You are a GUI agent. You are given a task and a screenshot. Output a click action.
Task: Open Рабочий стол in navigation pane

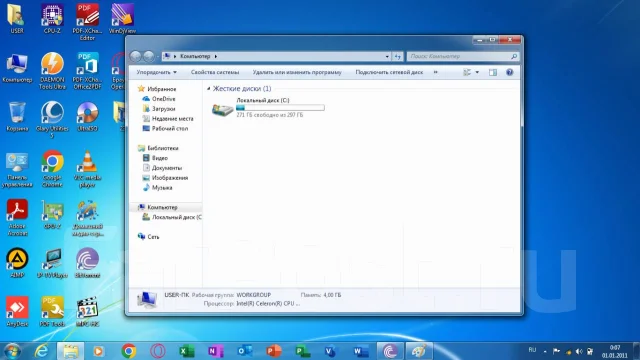[x=170, y=129]
